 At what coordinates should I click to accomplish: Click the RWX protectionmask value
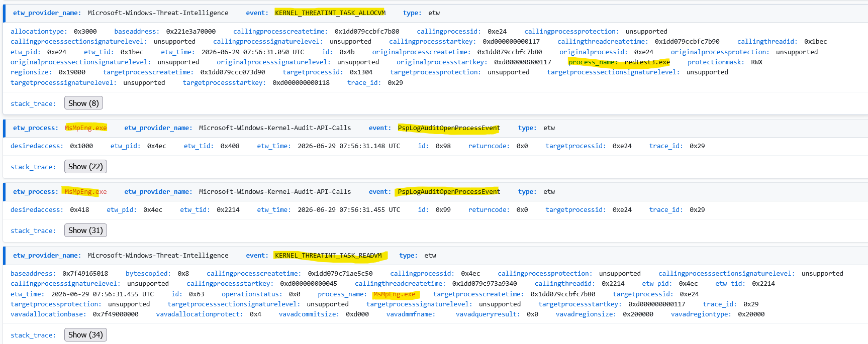(756, 62)
